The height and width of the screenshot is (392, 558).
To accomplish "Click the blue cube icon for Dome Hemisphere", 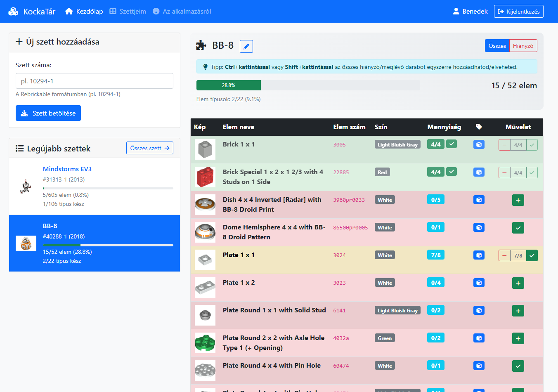I will (479, 228).
